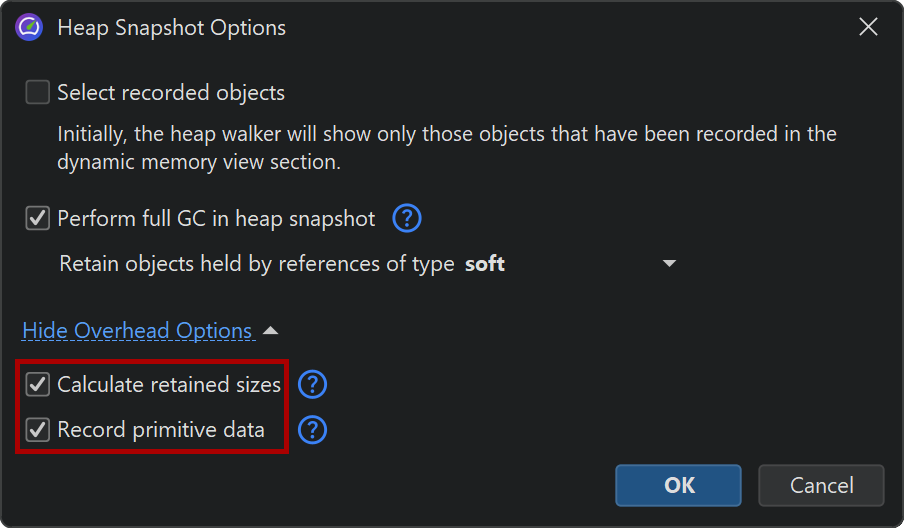This screenshot has width=904, height=528.
Task: Open help for Record primitive data
Action: 313,430
